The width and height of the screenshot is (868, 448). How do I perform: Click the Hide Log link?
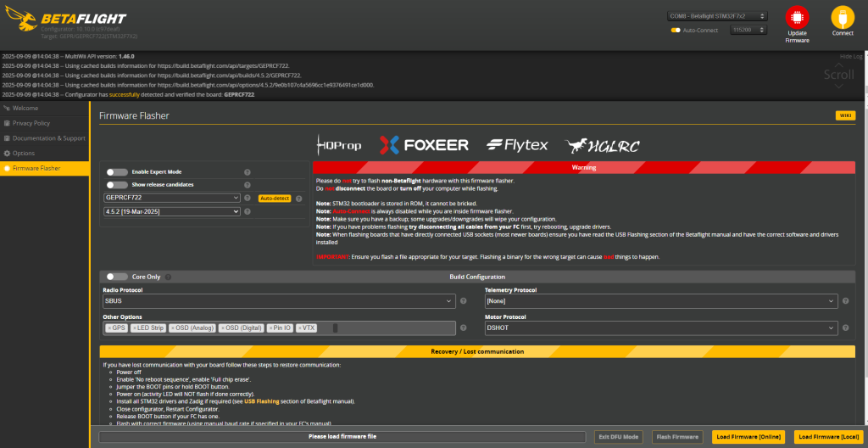tap(851, 57)
